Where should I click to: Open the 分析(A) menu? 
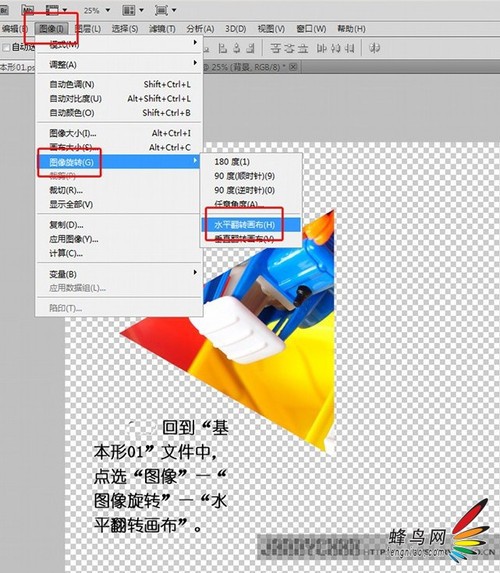[200, 29]
